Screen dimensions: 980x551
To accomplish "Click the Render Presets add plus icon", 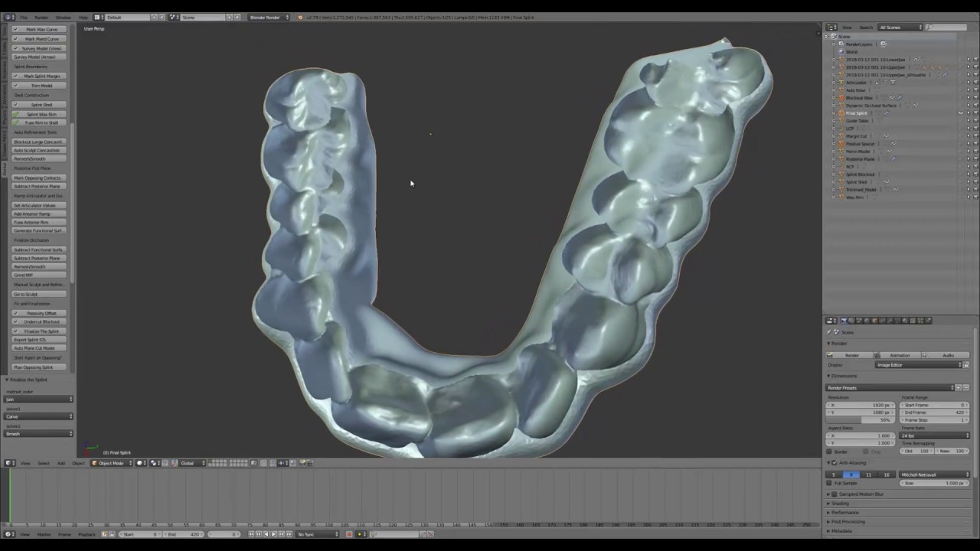I will 958,388.
